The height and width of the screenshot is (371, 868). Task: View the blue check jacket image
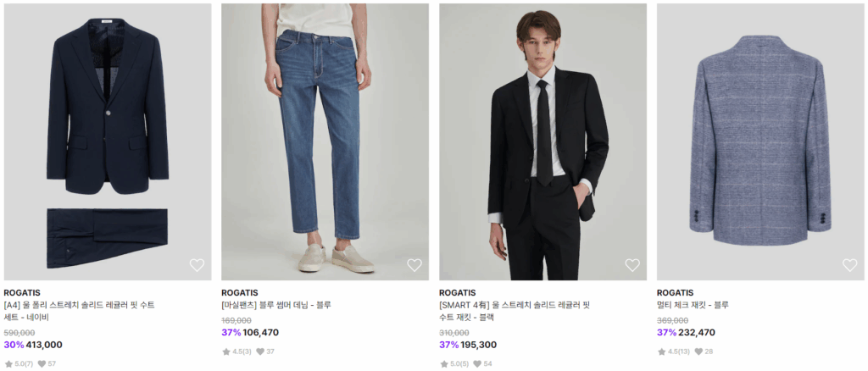pyautogui.click(x=760, y=141)
